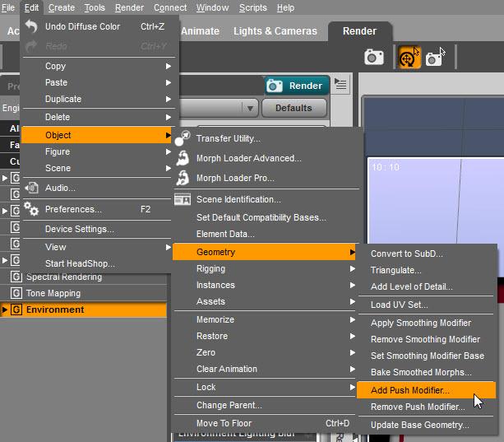This screenshot has width=504, height=442.
Task: Expand the Environment group arrow
Action: tap(4, 309)
